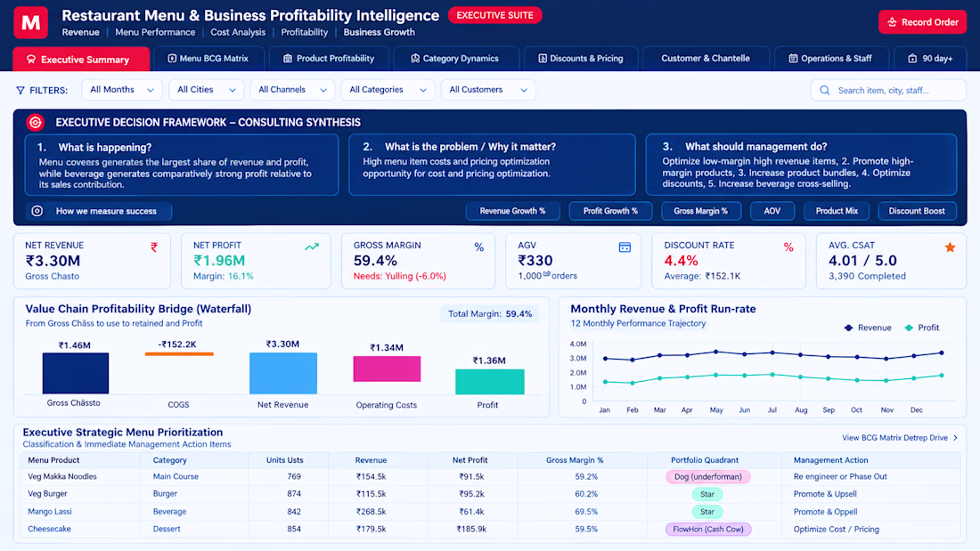Screen dimensions: 980x551
Task: Toggle the Gross Margin % metric chip
Action: pyautogui.click(x=700, y=211)
